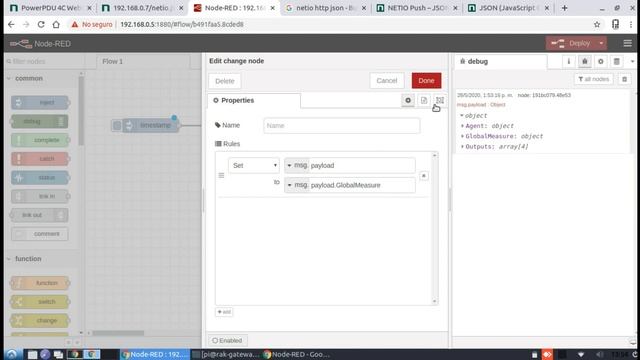Switch to JSON (JavaScript browser tab
Viewport: 640px width, 360px height.
pos(509,8)
